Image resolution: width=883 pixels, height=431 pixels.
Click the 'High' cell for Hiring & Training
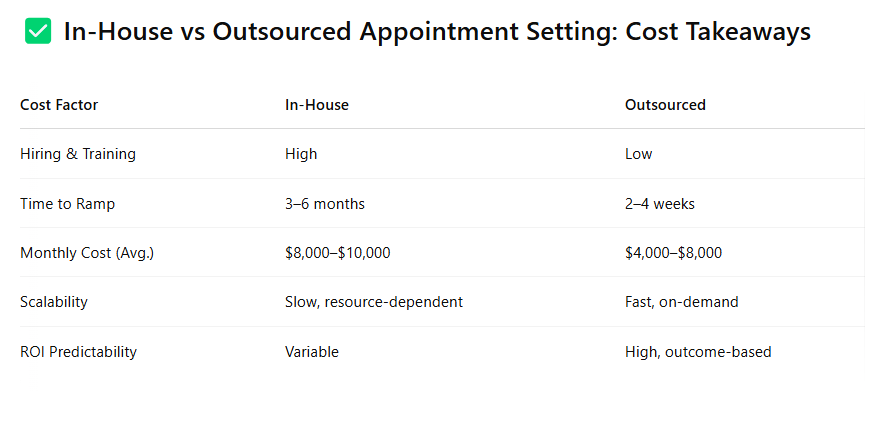(x=301, y=154)
